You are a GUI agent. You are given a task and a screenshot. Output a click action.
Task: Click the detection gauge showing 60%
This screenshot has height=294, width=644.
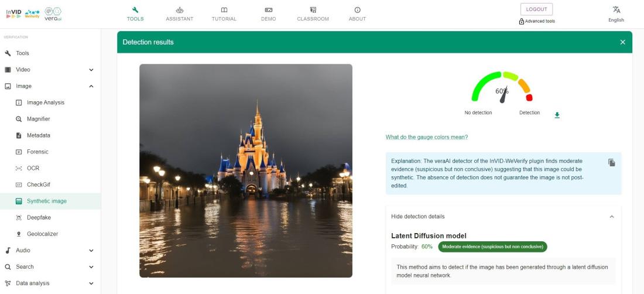(502, 87)
